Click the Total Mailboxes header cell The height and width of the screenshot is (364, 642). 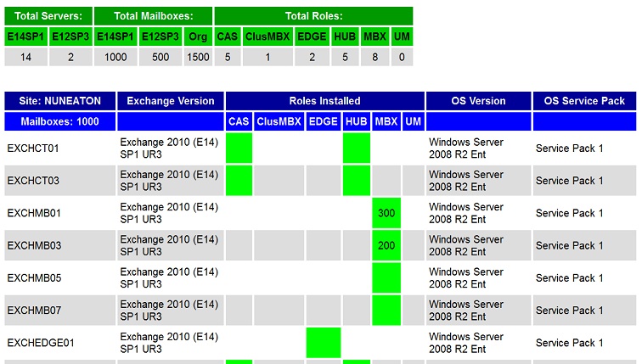click(153, 16)
